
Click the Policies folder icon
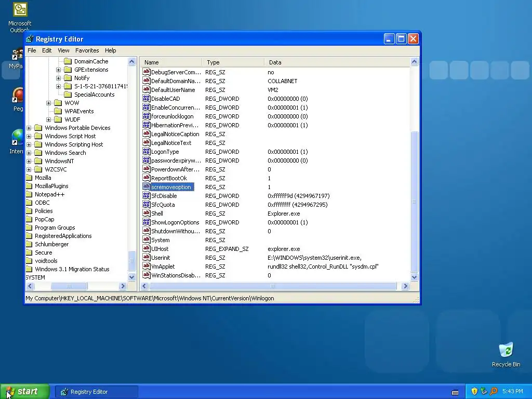coord(29,211)
